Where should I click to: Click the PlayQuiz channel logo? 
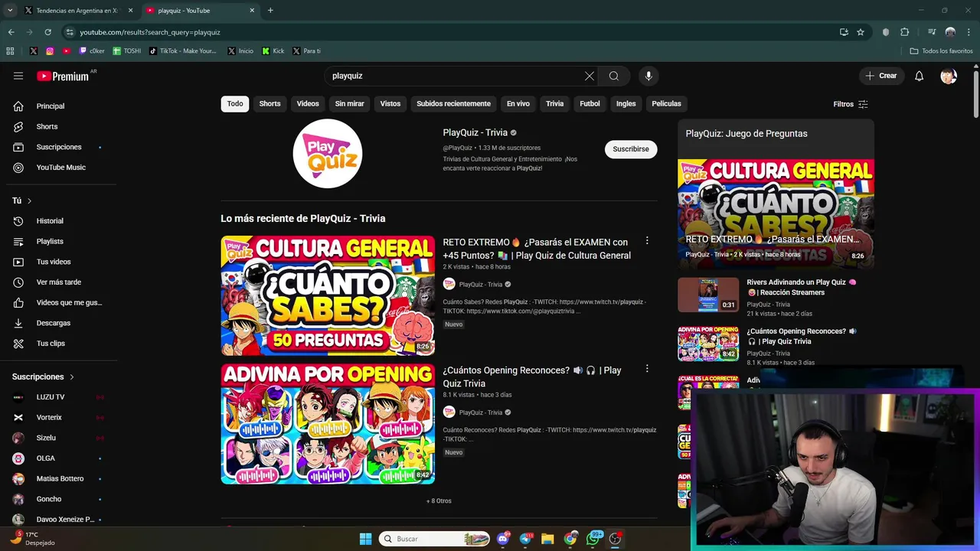coord(328,153)
